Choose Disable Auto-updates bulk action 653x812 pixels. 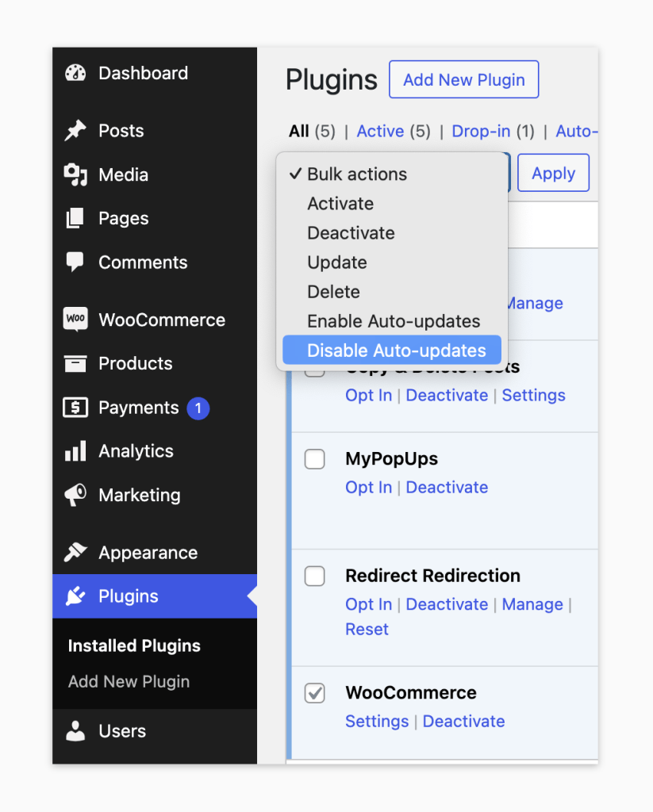392,350
